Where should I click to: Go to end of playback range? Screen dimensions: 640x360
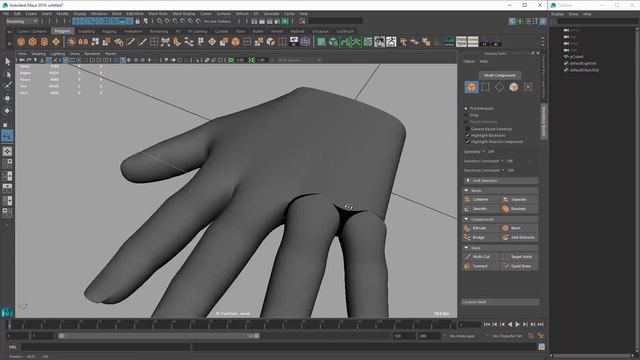click(x=540, y=324)
